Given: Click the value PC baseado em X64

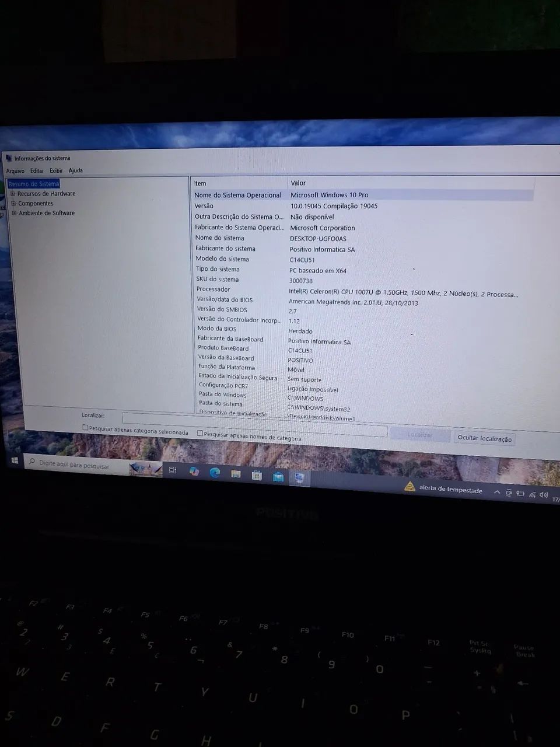Looking at the screenshot, I should [318, 271].
